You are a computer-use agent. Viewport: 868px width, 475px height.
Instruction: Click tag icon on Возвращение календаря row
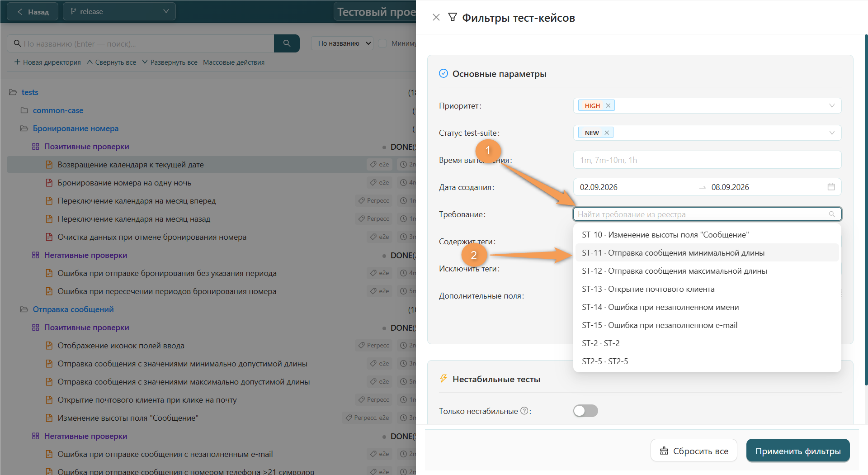pos(373,164)
